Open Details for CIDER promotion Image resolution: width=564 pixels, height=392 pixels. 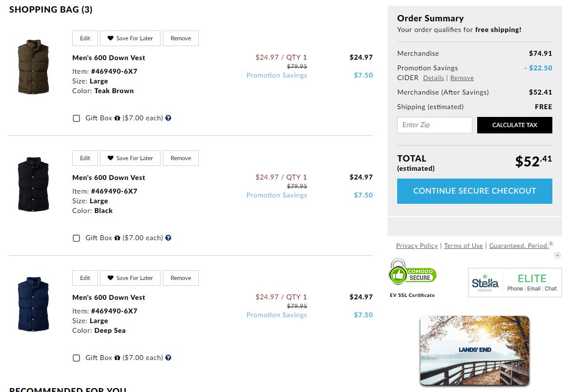click(433, 78)
